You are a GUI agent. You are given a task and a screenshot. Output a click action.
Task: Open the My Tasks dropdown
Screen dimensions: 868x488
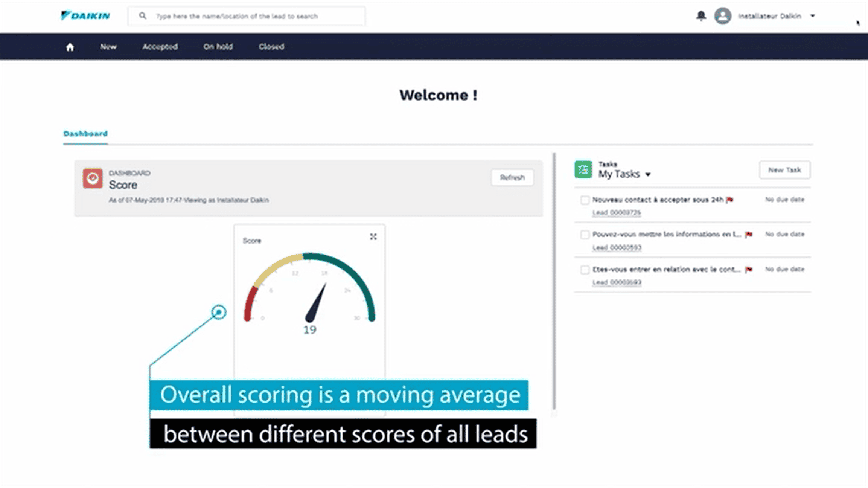[649, 174]
